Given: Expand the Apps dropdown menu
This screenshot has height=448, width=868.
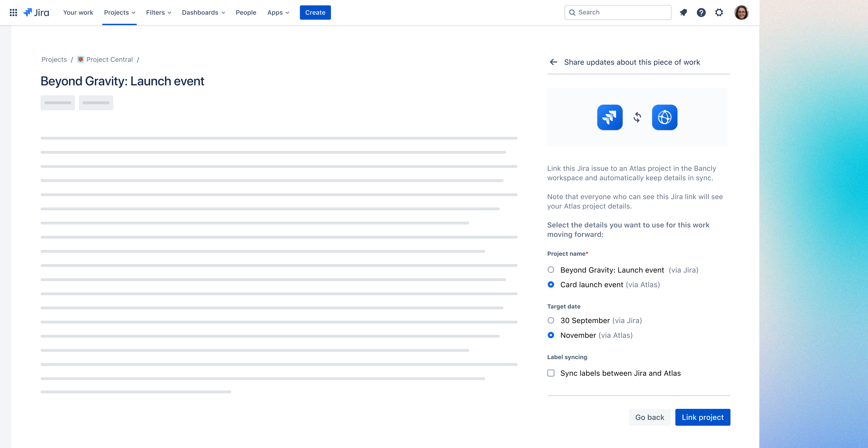Looking at the screenshot, I should [278, 12].
